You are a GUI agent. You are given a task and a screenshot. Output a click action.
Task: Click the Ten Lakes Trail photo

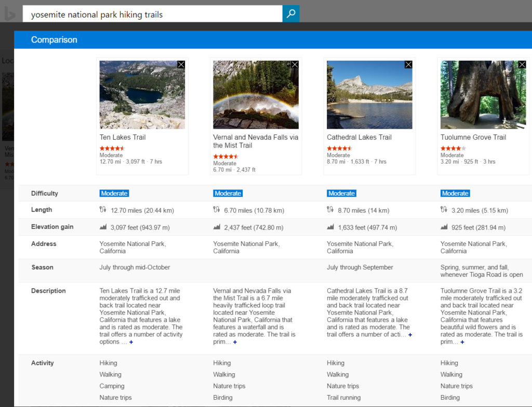(x=142, y=94)
